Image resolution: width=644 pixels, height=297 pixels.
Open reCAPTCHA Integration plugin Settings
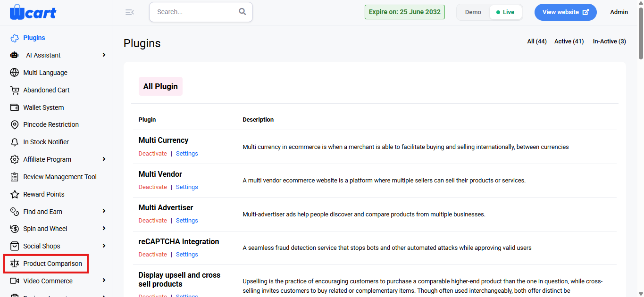187,255
